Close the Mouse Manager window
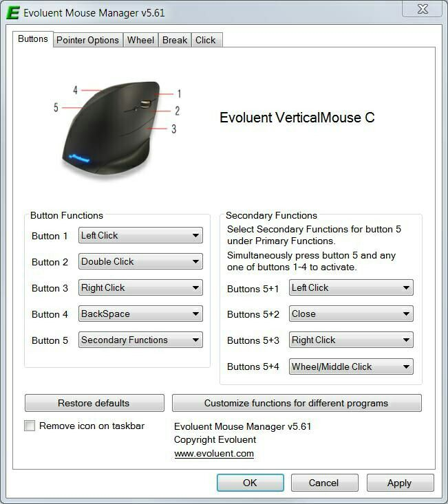448x504 pixels. [423, 9]
